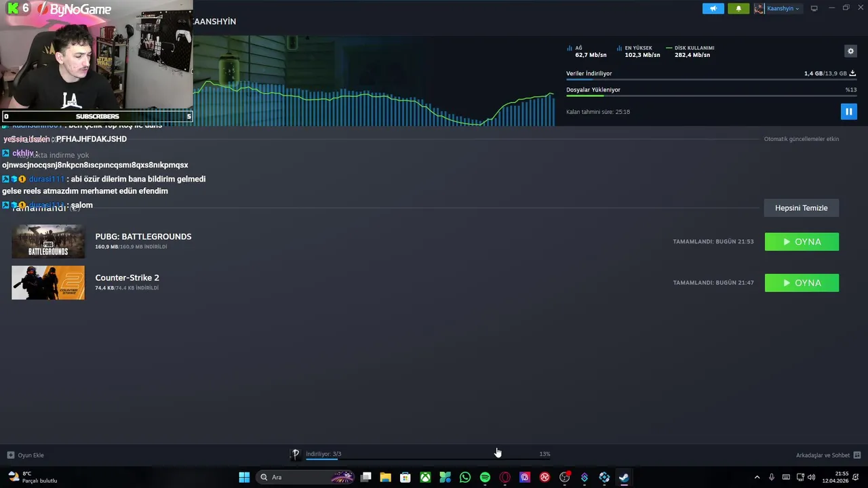This screenshot has width=868, height=488.
Task: Click Otomatik güncellemeler etkin text
Action: tap(802, 139)
